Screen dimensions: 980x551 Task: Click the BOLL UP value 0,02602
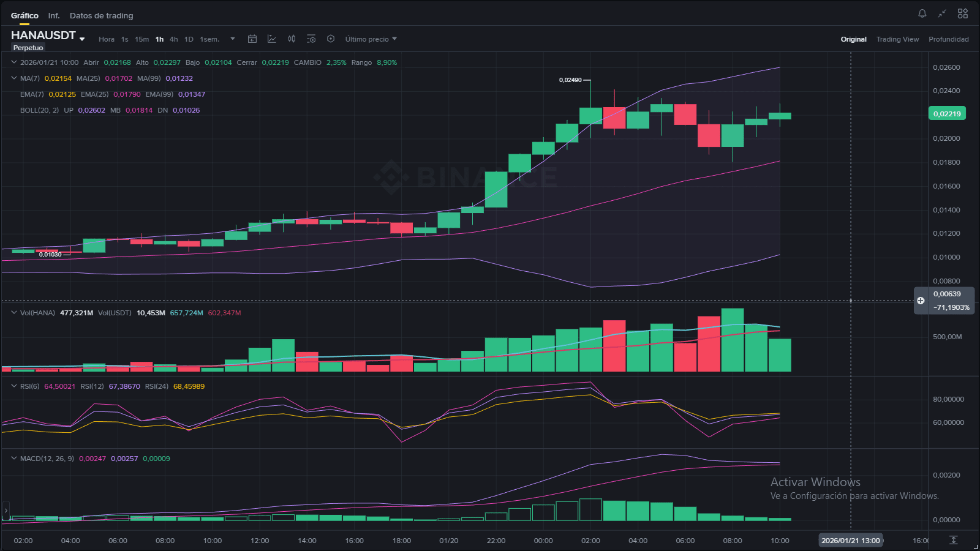(92, 110)
